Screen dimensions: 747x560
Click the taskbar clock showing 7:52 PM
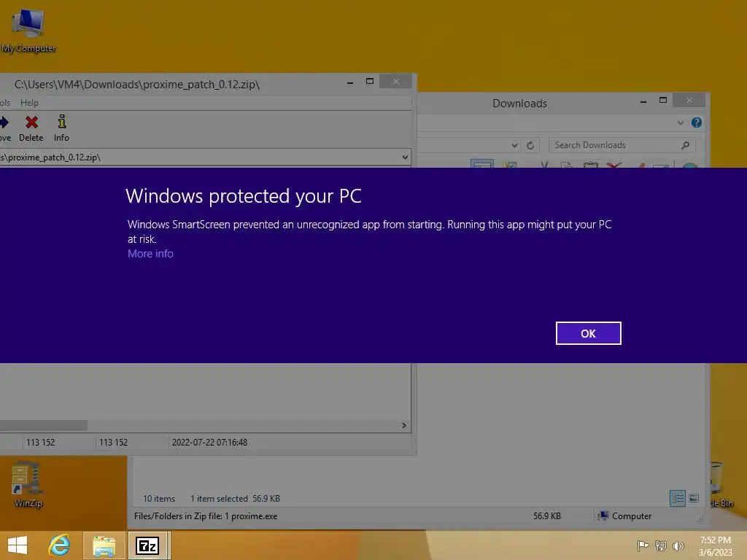(715, 546)
